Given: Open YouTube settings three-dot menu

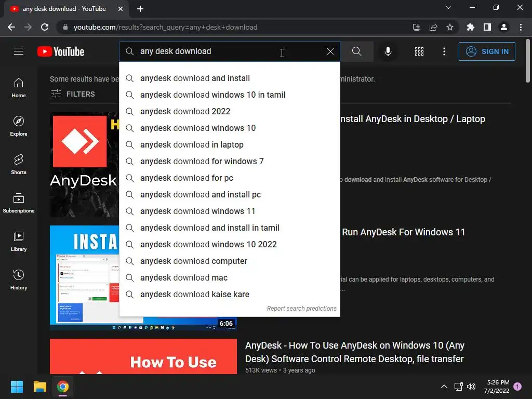Looking at the screenshot, I should pyautogui.click(x=444, y=51).
